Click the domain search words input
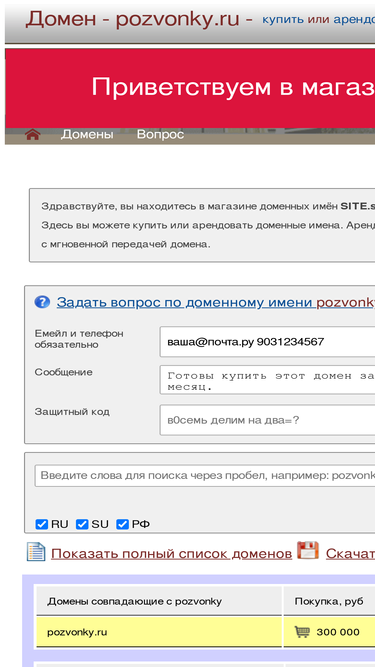 coord(205,475)
